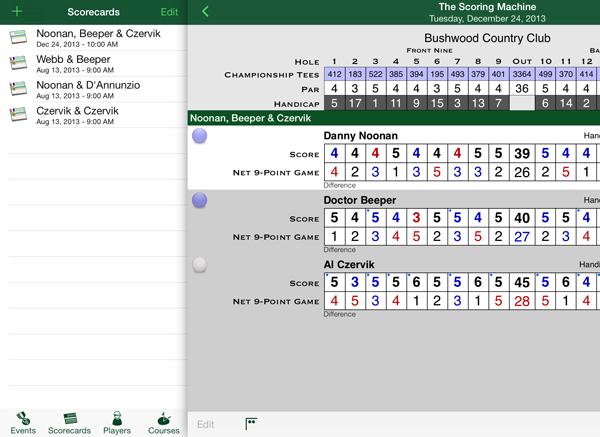Viewport: 600px width, 437px height.
Task: Tap Danny Noonan's hole 1 score
Action: click(x=334, y=153)
